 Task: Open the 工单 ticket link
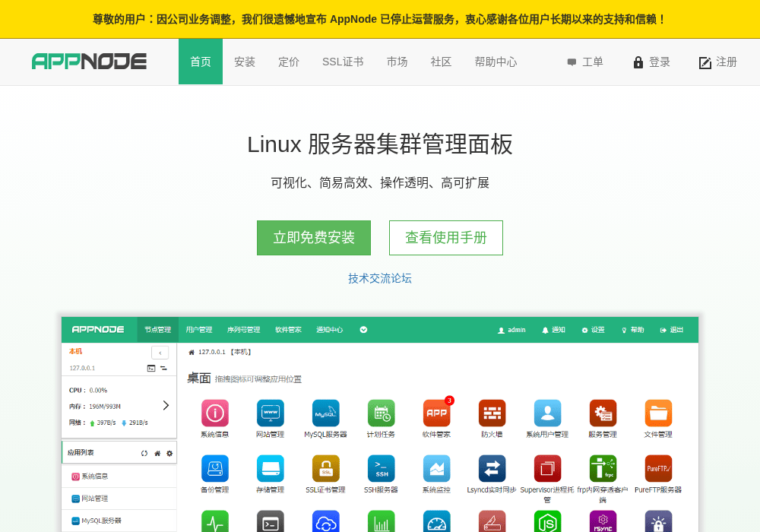coord(585,62)
